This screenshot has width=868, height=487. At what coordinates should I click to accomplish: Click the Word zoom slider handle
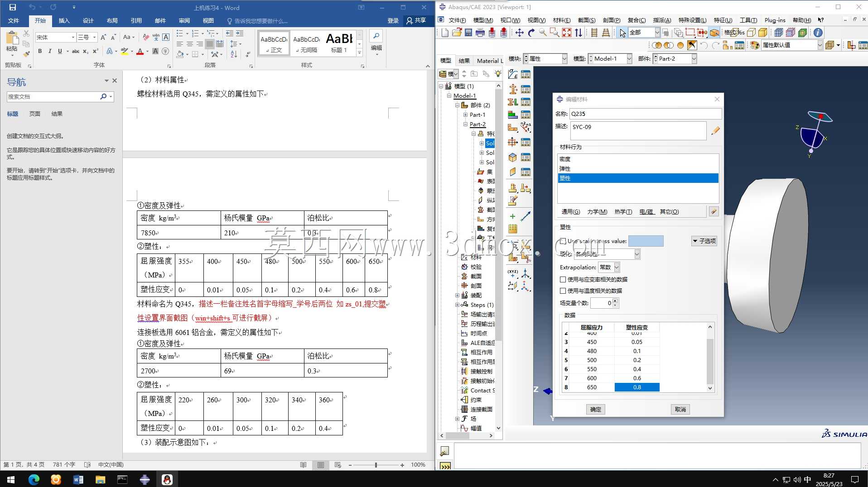[376, 465]
